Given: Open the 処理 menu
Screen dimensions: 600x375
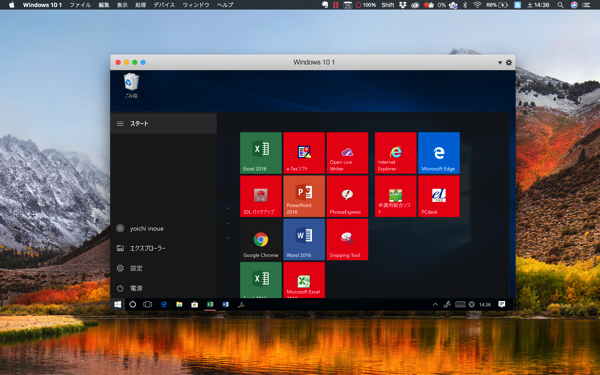Looking at the screenshot, I should [140, 5].
